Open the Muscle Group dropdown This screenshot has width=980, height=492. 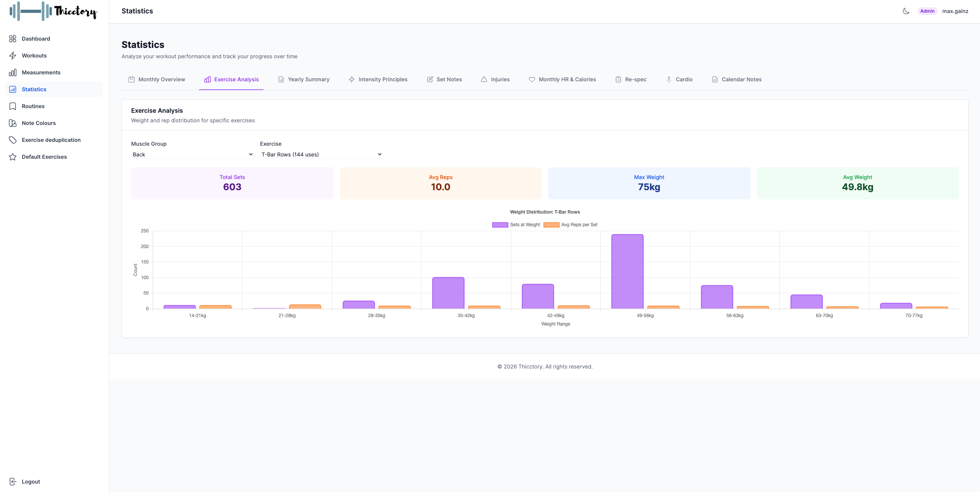[192, 154]
